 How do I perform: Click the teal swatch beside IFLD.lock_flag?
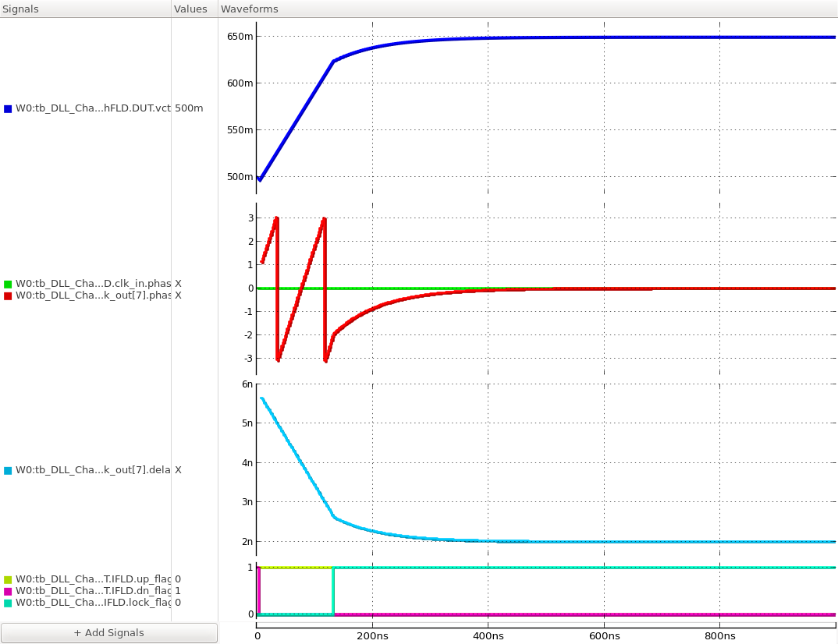pos(7,603)
